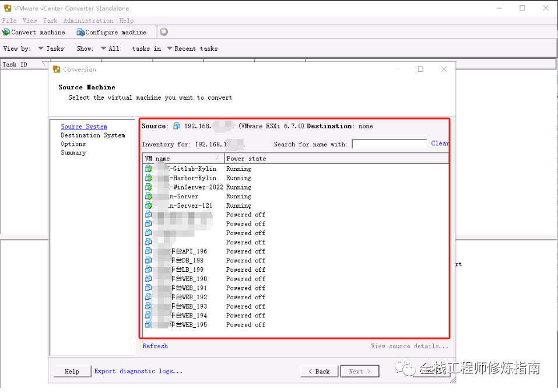This screenshot has width=558, height=392.
Task: Click the VM icon beside Gitlab-Kylin
Action: (149, 169)
